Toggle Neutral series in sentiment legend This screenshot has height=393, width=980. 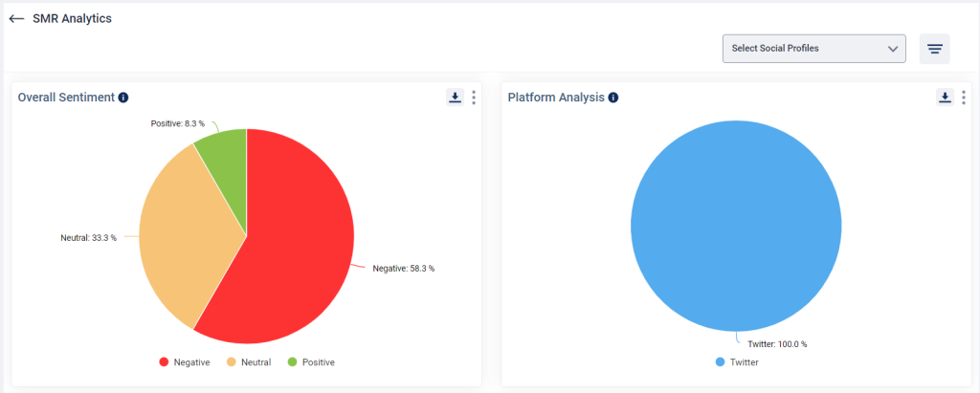point(249,361)
